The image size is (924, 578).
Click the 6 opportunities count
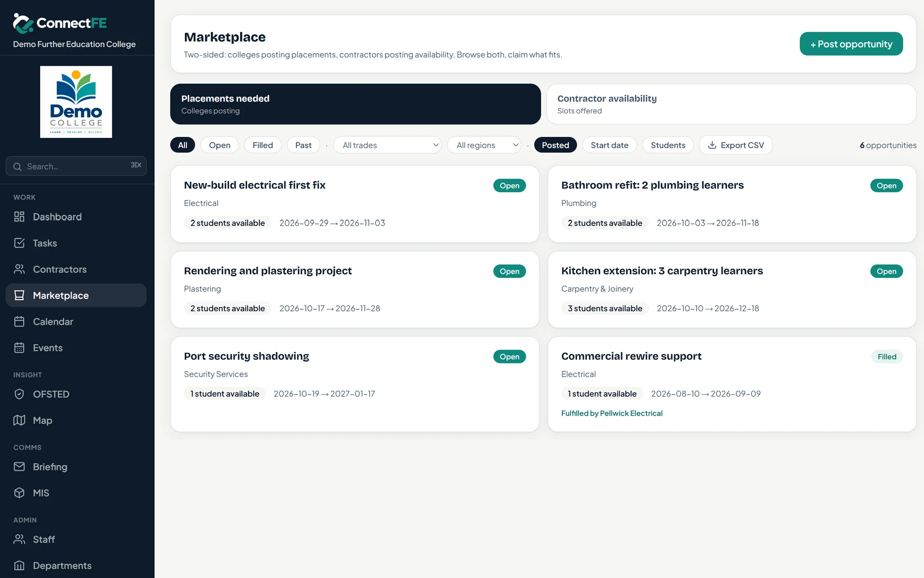coord(888,145)
